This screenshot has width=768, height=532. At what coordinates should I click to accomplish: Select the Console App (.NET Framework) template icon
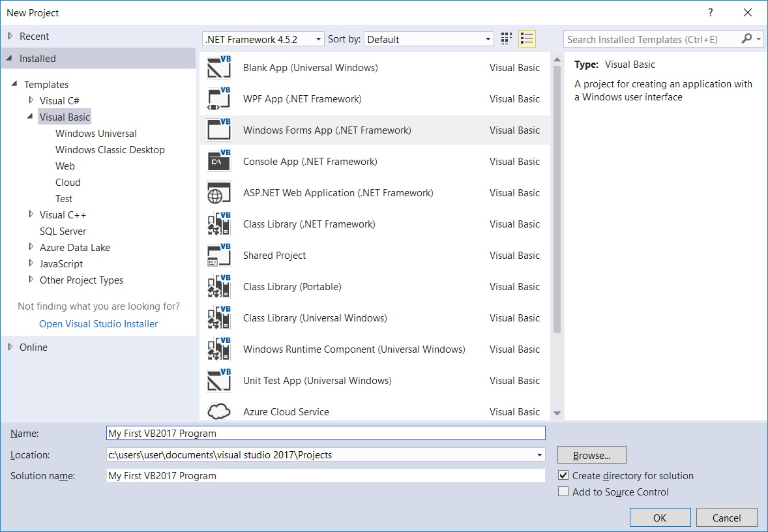tap(218, 161)
